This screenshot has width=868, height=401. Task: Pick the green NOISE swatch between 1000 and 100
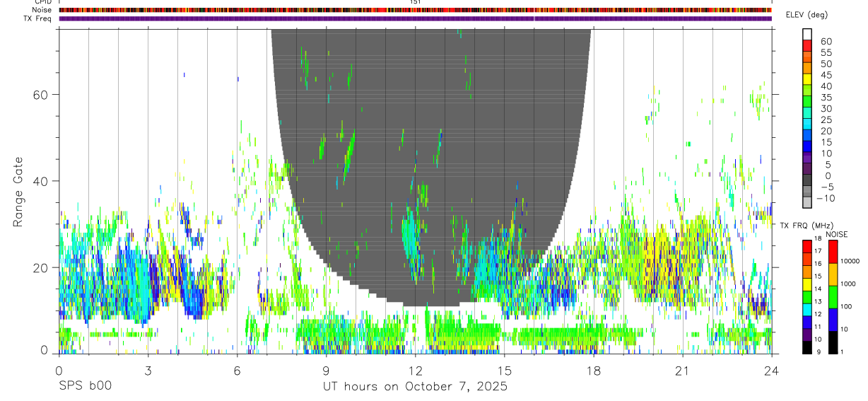[832, 296]
